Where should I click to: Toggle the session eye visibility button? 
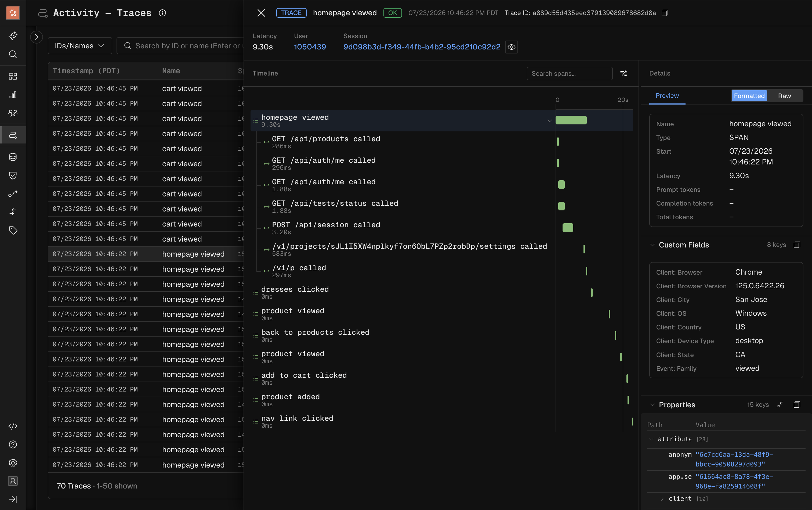point(511,47)
